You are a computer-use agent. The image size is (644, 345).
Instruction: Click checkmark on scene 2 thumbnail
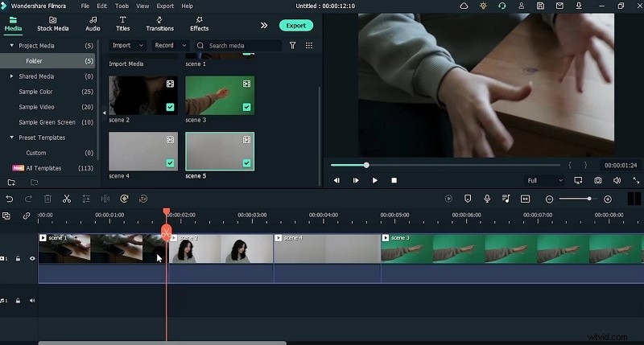pos(170,107)
